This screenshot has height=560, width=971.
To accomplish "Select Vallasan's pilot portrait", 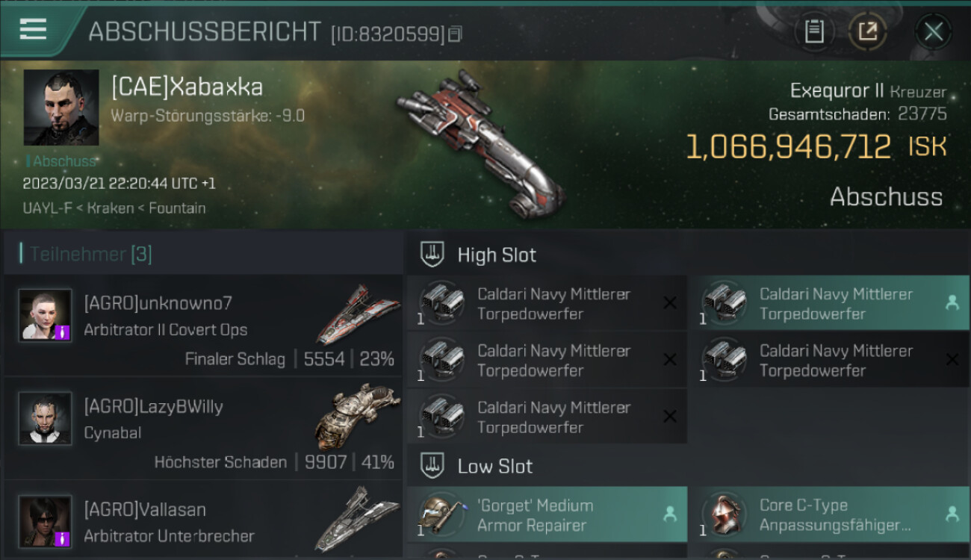I will (46, 521).
